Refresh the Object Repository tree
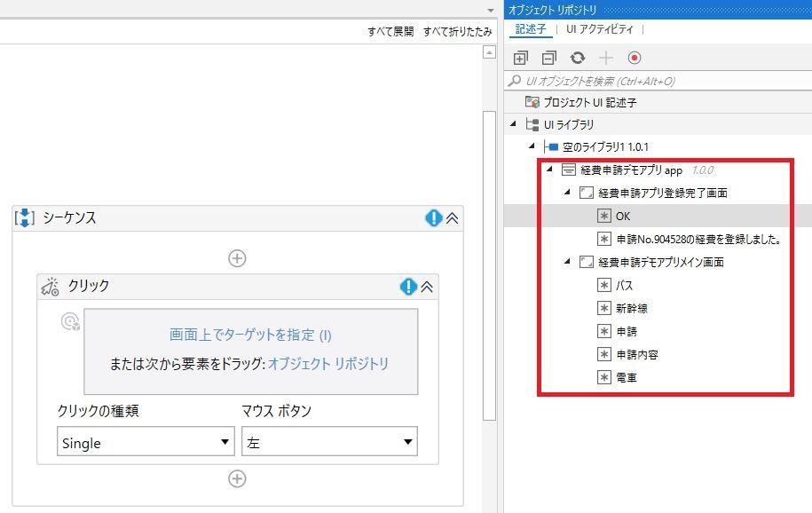 coord(578,58)
